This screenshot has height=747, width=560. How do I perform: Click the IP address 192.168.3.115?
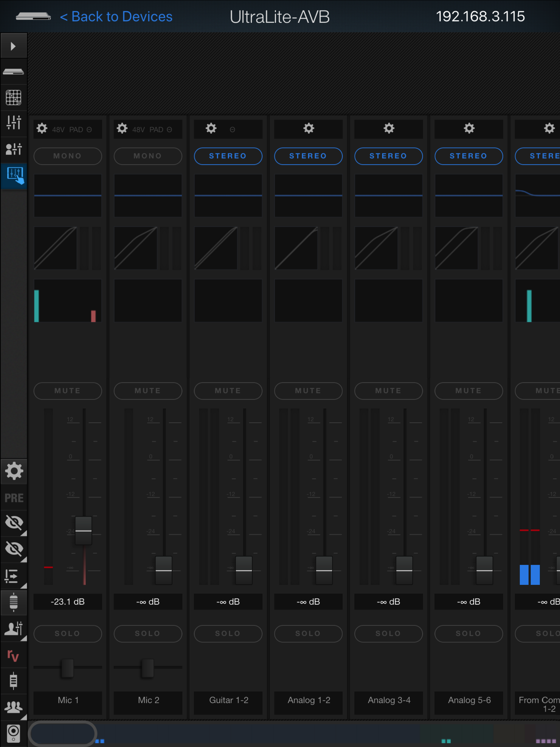click(480, 17)
